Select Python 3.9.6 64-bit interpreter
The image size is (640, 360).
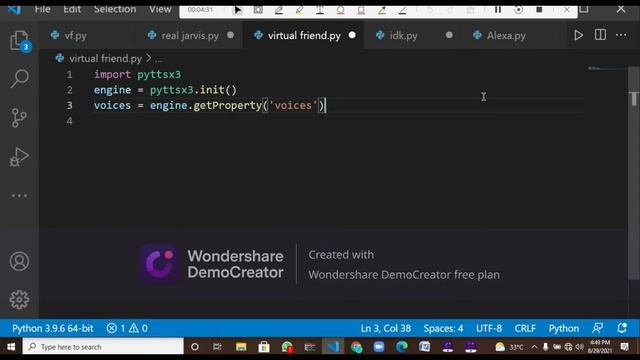coord(53,328)
